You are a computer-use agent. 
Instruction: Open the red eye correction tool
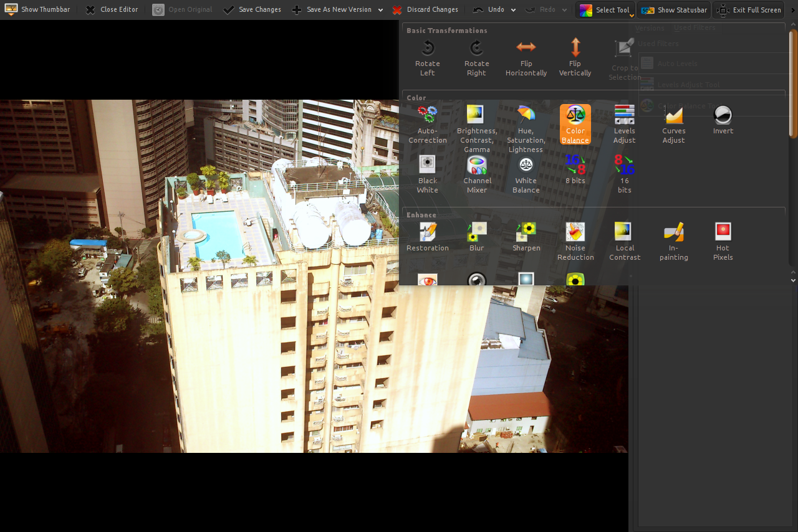[427, 279]
